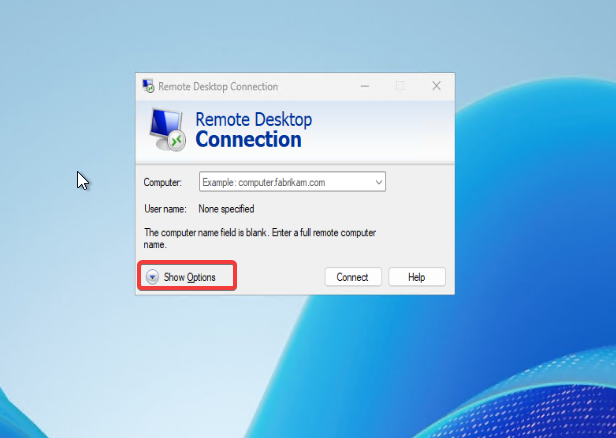Click the computer monitor icon in banner
Screen dimensions: 616x438
[x=167, y=128]
